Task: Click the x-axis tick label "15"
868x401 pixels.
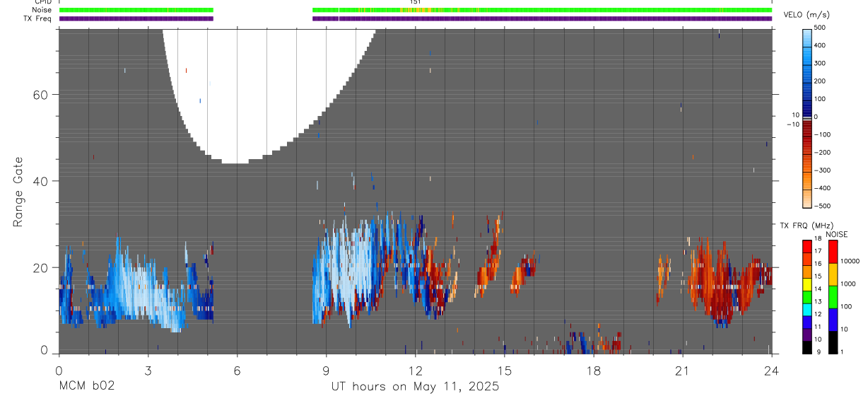Action: (x=504, y=371)
